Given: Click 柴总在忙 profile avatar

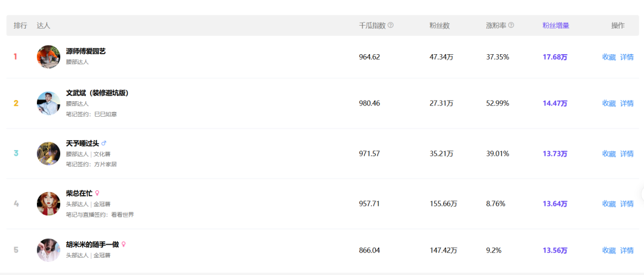Looking at the screenshot, I should (48, 204).
